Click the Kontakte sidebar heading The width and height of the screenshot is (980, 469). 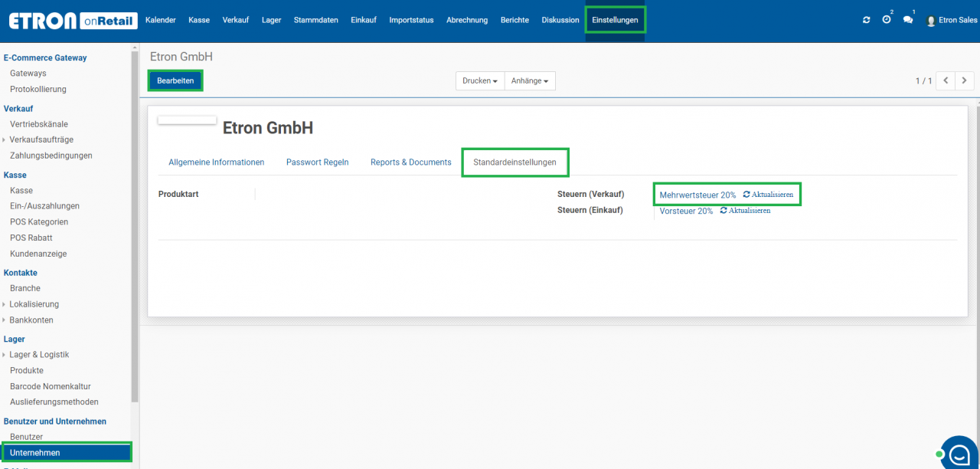(21, 273)
